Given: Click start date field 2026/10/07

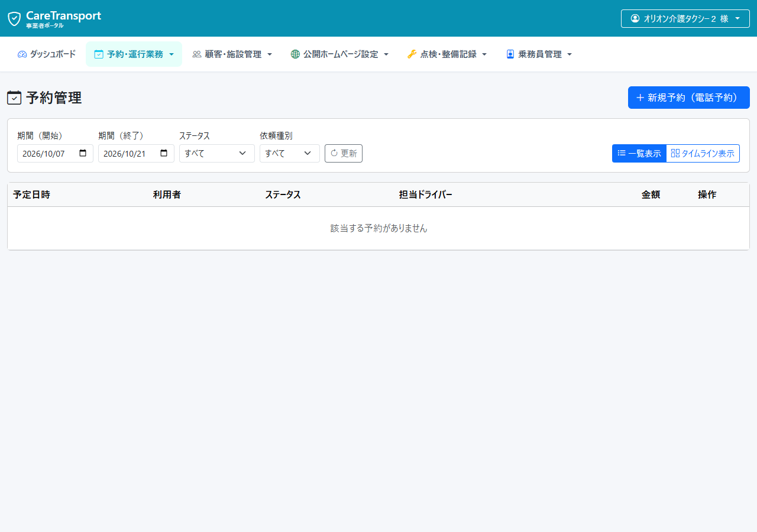Looking at the screenshot, I should click(56, 153).
